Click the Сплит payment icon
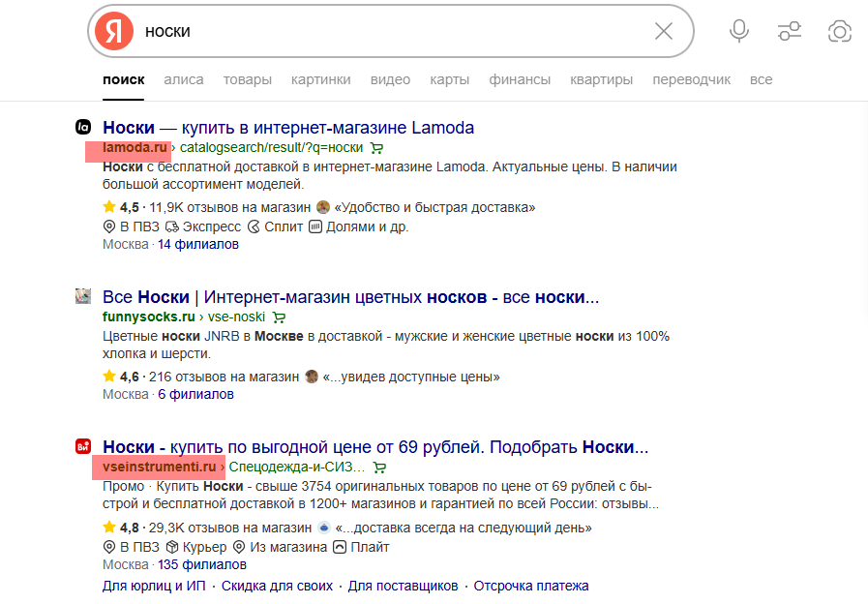Viewport: 868px width, 604px height. coord(254,226)
